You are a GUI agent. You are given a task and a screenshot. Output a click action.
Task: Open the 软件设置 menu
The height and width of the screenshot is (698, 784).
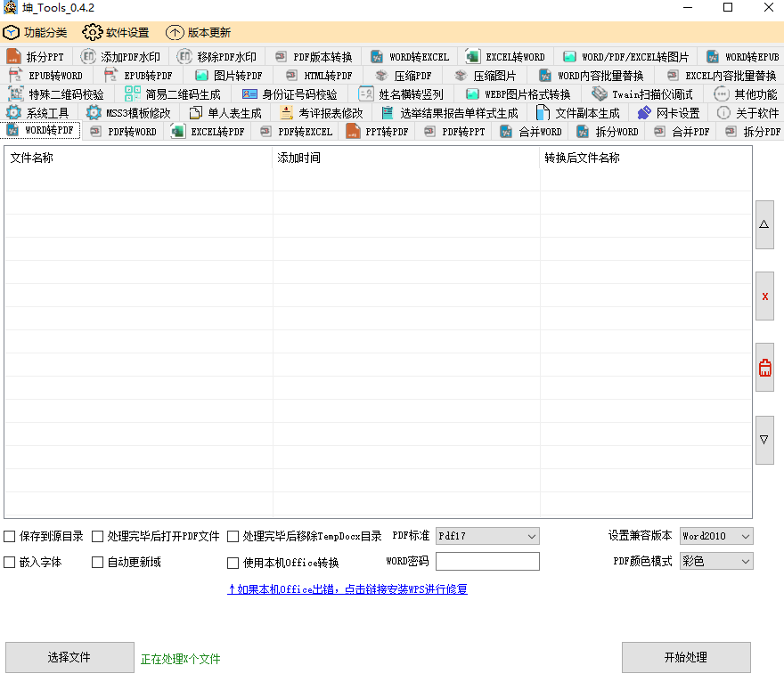[x=116, y=32]
